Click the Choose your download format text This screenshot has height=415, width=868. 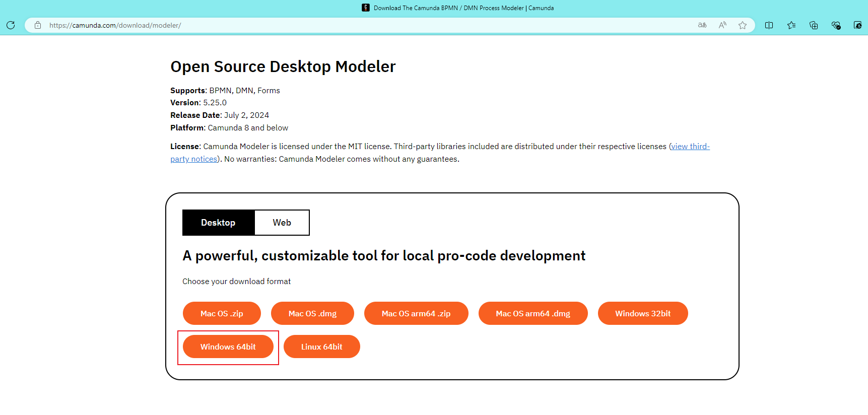pos(237,282)
